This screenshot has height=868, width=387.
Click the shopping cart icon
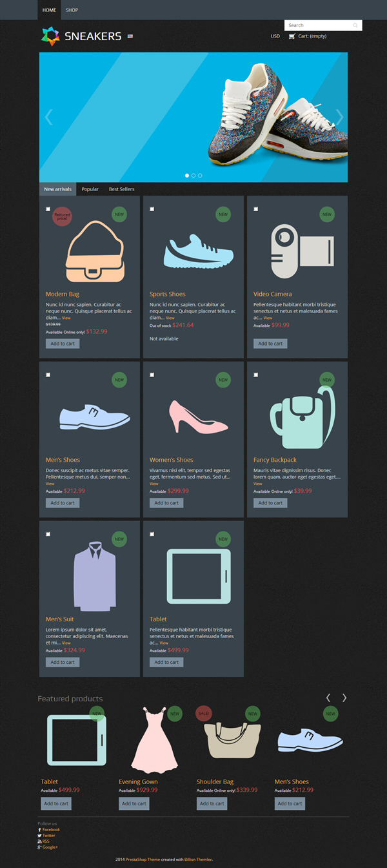click(x=292, y=36)
